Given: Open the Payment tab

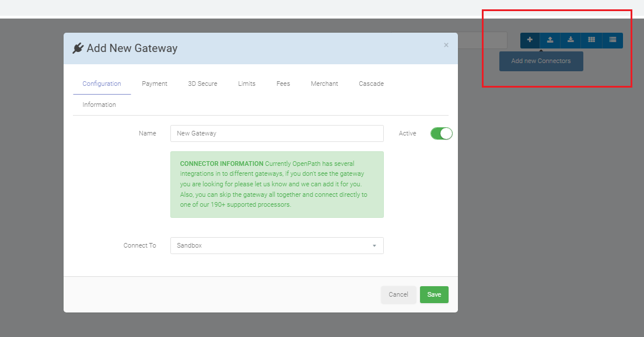Looking at the screenshot, I should (155, 84).
